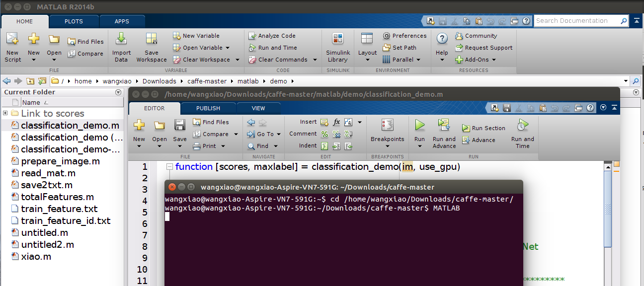The width and height of the screenshot is (644, 286).
Task: Click Run and Time in Editor
Action: point(522,133)
